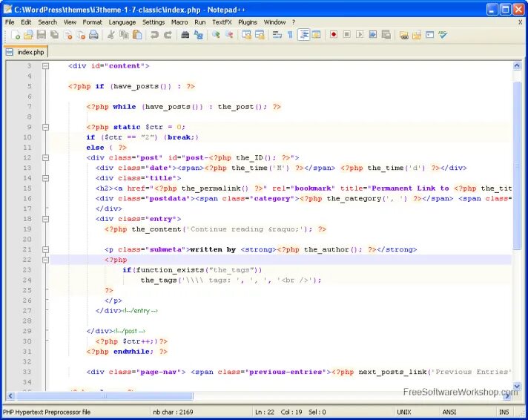Collapse the title div at line 14
The image size is (528, 420).
click(45, 178)
